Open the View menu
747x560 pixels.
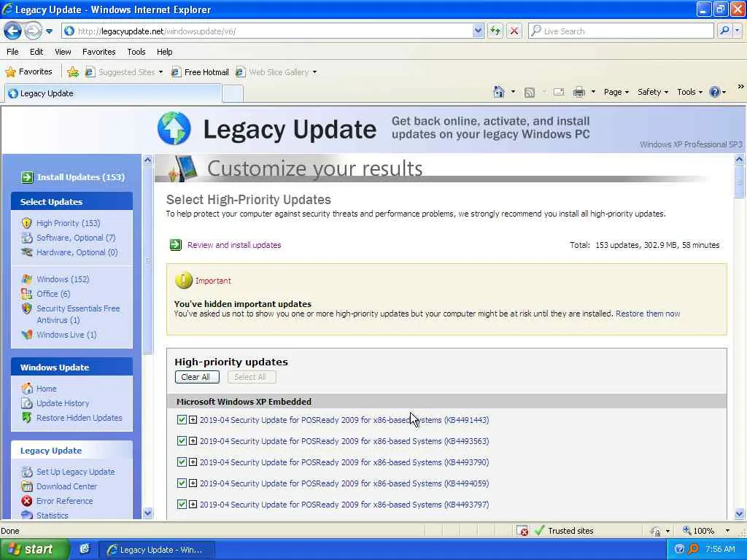(x=63, y=52)
